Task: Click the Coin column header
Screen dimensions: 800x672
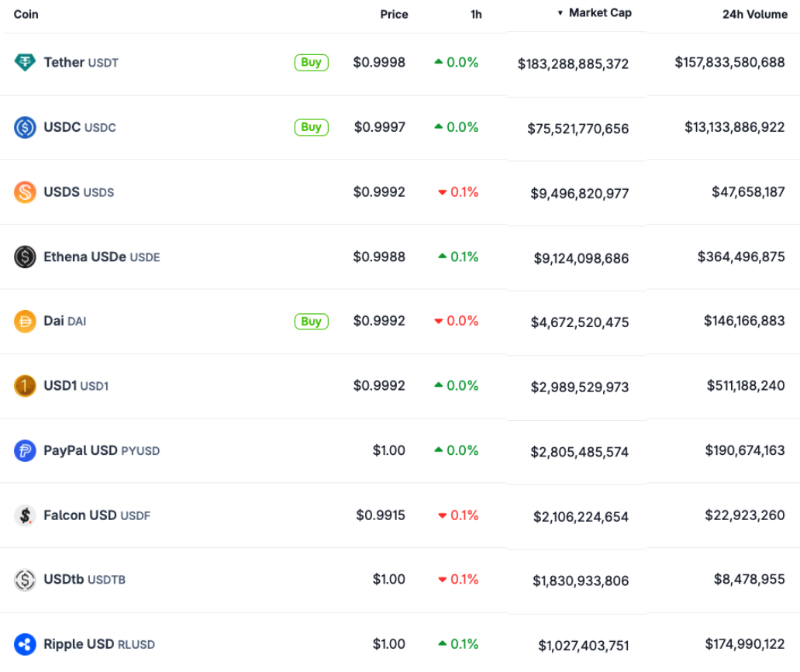Action: point(26,14)
